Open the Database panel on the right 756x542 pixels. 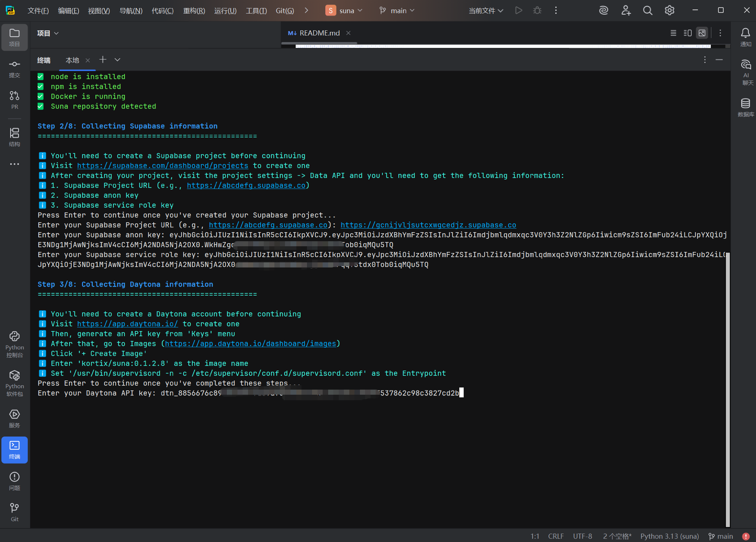pyautogui.click(x=745, y=107)
